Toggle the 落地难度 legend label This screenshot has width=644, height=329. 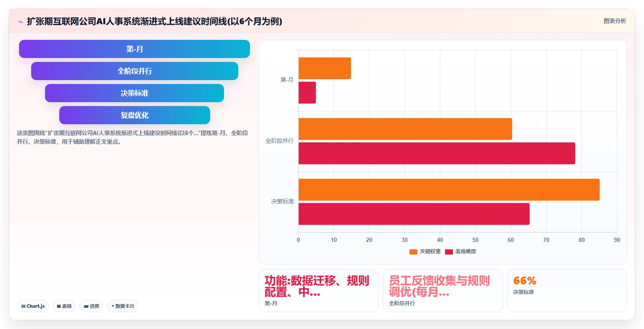tap(466, 252)
